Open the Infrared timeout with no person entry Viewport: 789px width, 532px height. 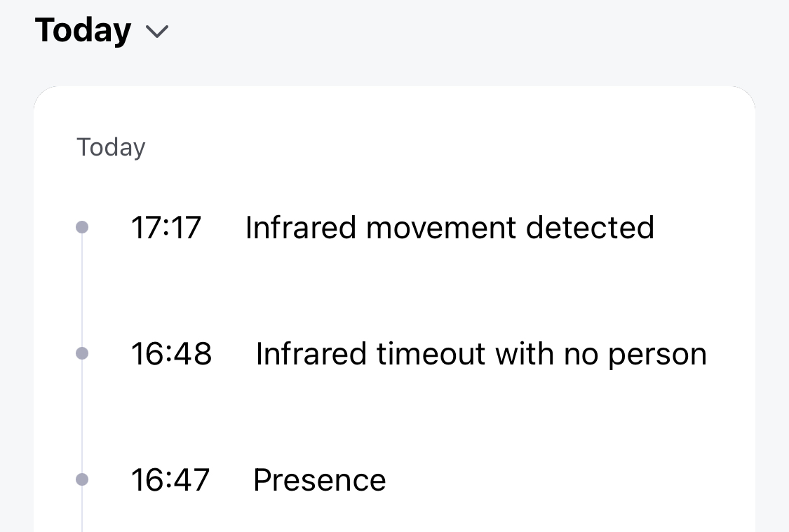click(x=481, y=354)
